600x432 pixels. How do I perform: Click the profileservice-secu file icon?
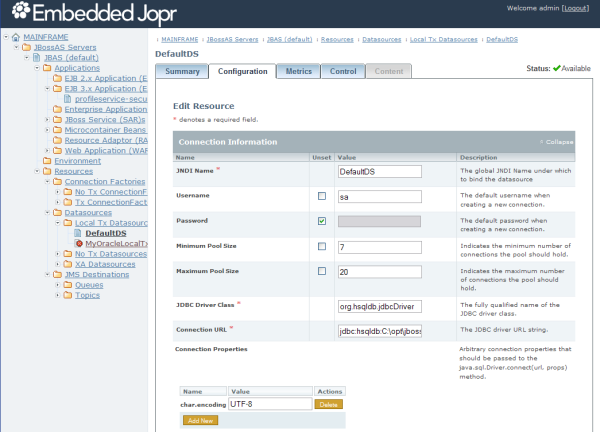(x=68, y=99)
